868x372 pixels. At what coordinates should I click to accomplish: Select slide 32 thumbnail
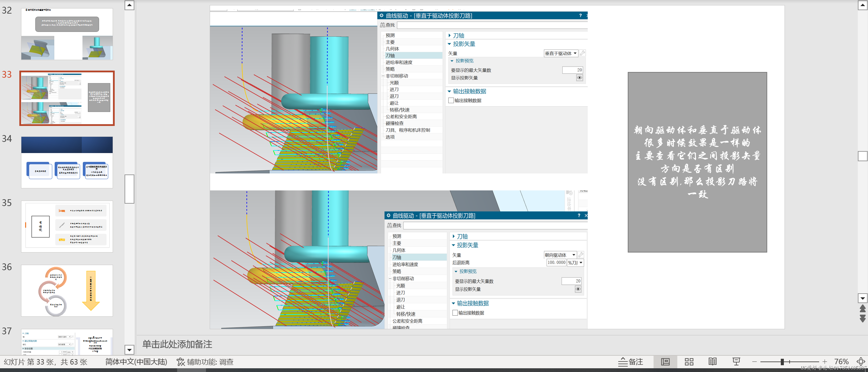[x=67, y=34]
